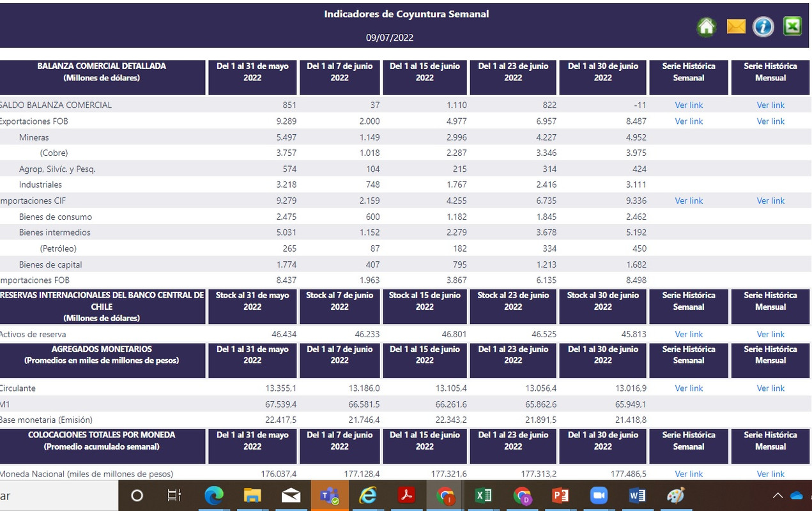The height and width of the screenshot is (511, 812).
Task: Show hidden system tray icons
Action: (x=778, y=496)
